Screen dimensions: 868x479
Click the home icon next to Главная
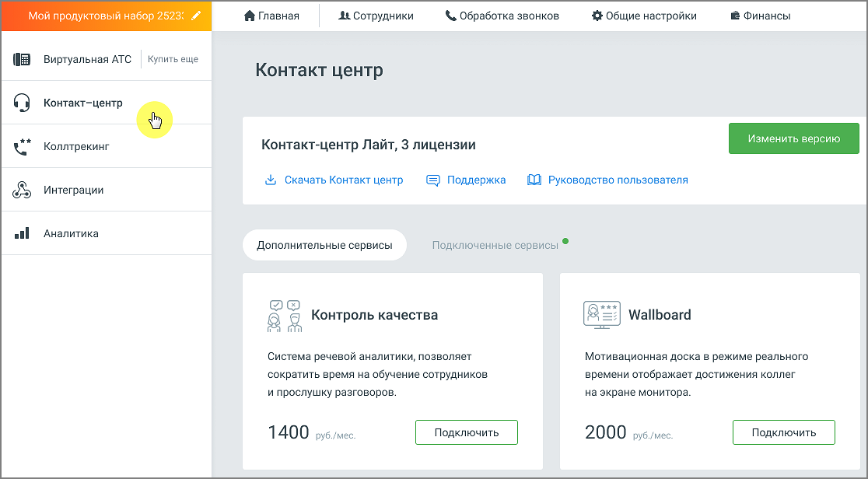[x=250, y=16]
